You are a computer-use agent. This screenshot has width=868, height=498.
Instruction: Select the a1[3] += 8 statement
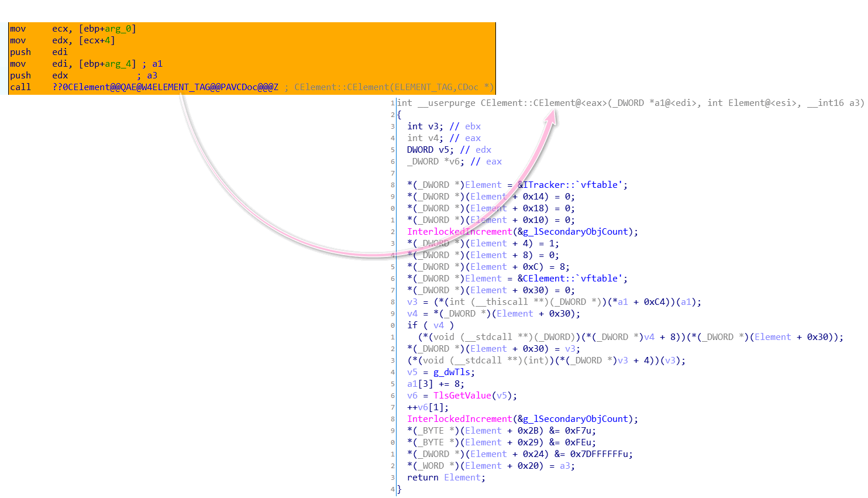[x=436, y=384]
